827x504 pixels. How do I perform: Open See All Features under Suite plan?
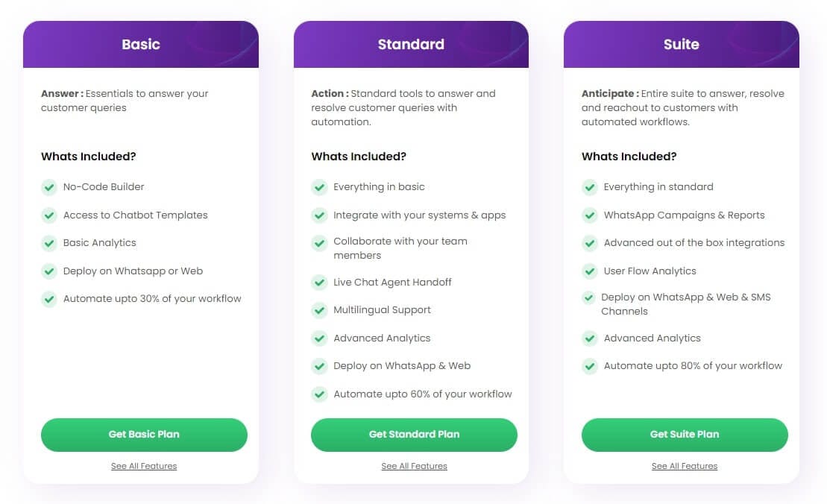point(685,466)
